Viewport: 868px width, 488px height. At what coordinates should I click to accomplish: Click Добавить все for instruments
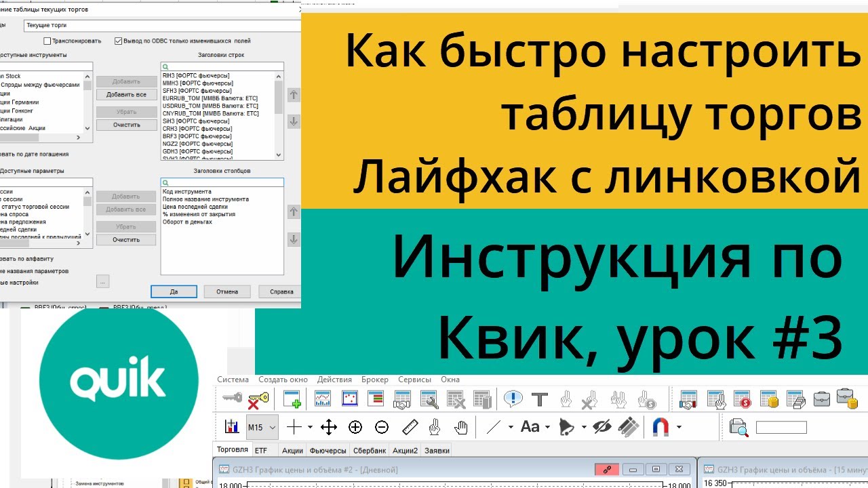pyautogui.click(x=126, y=94)
